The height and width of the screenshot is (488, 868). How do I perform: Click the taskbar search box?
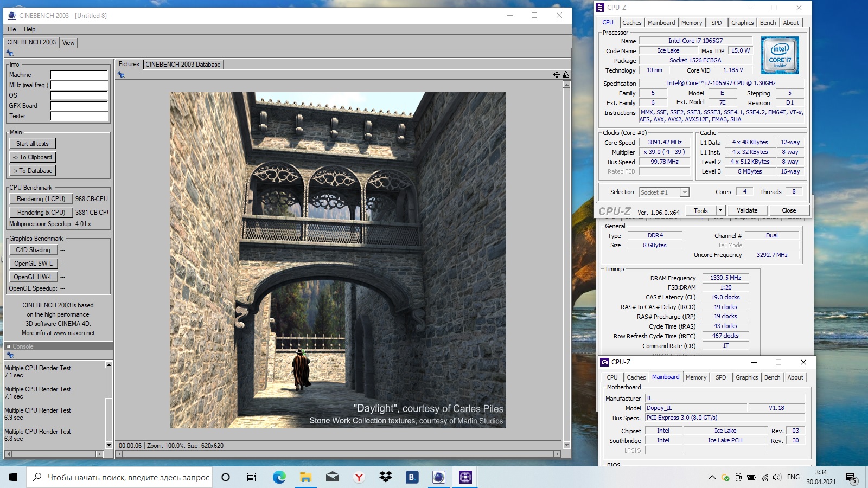tap(119, 477)
